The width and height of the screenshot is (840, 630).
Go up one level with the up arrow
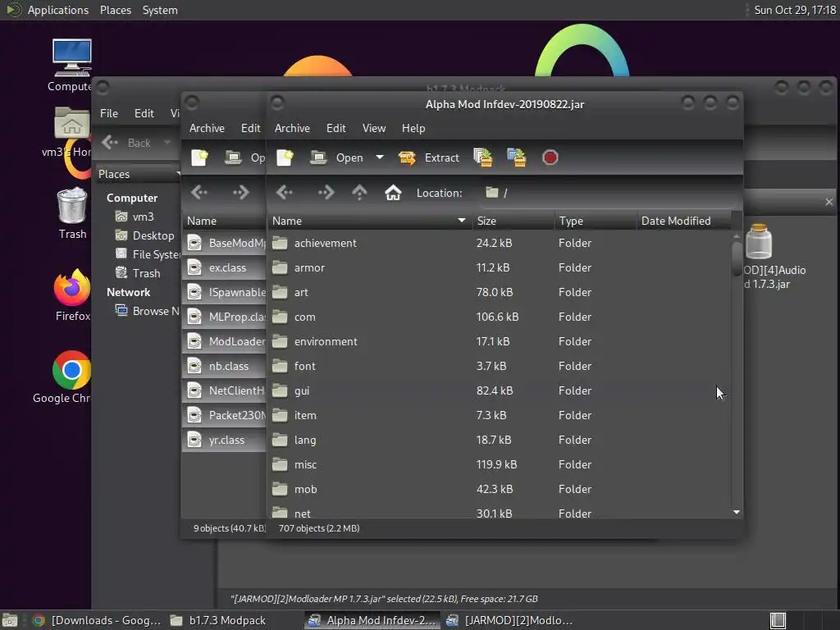pyautogui.click(x=359, y=192)
